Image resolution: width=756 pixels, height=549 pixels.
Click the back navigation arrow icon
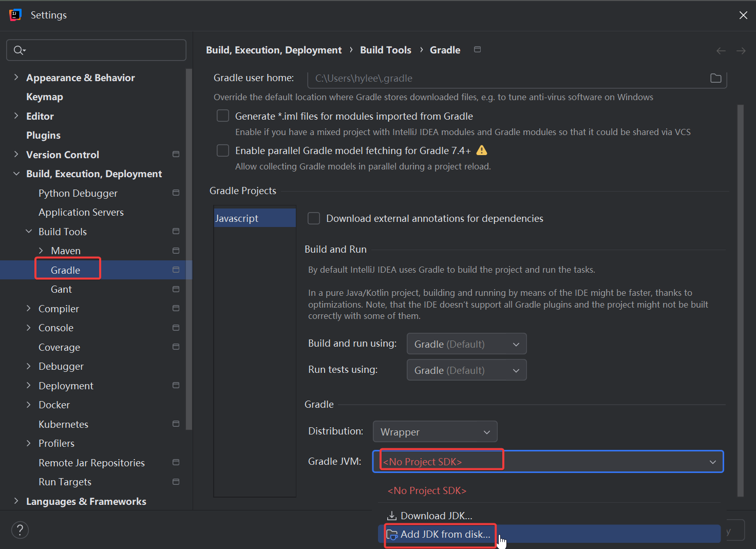721,51
